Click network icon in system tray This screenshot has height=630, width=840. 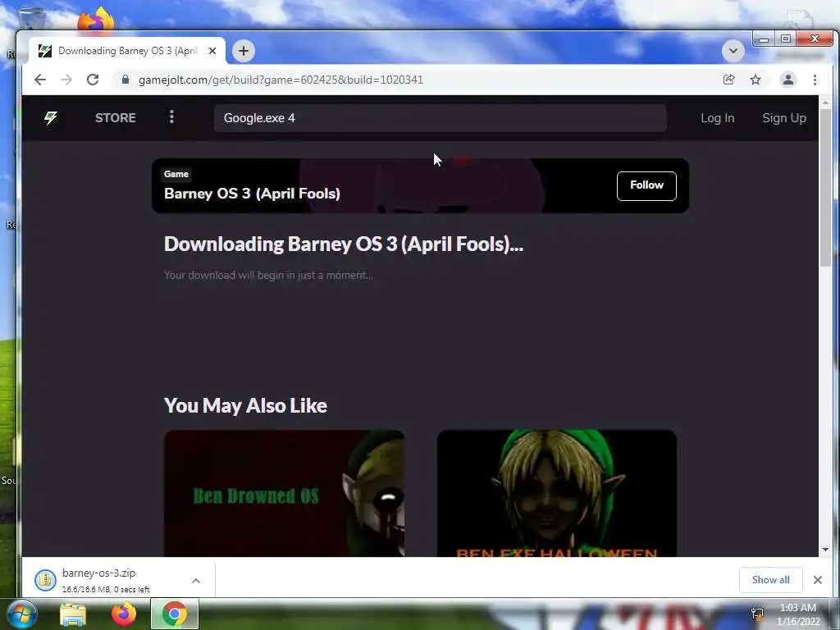[x=757, y=614]
